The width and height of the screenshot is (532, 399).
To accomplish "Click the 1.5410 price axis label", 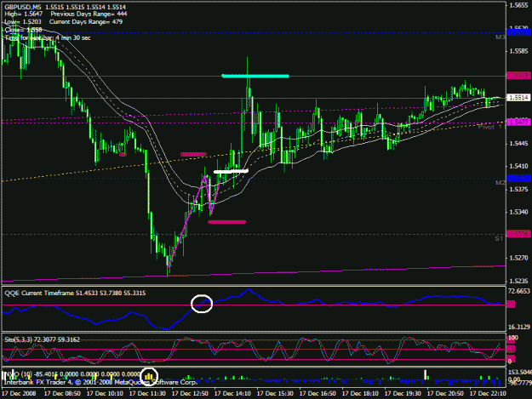I will pos(518,166).
